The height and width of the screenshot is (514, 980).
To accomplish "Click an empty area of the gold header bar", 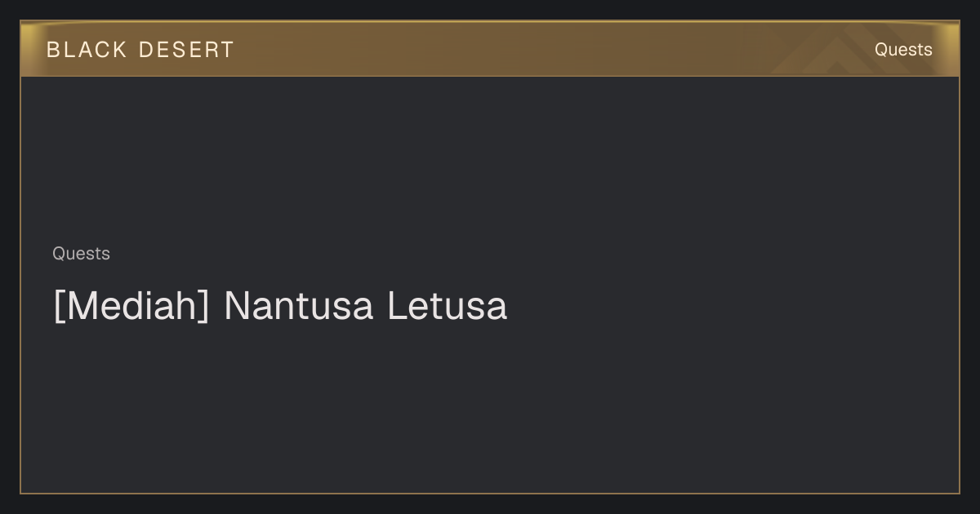I will point(506,49).
